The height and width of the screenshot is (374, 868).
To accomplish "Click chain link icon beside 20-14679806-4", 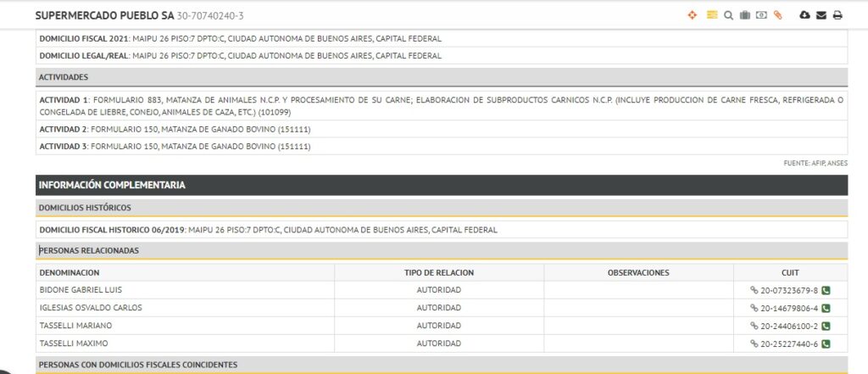I will pyautogui.click(x=754, y=308).
